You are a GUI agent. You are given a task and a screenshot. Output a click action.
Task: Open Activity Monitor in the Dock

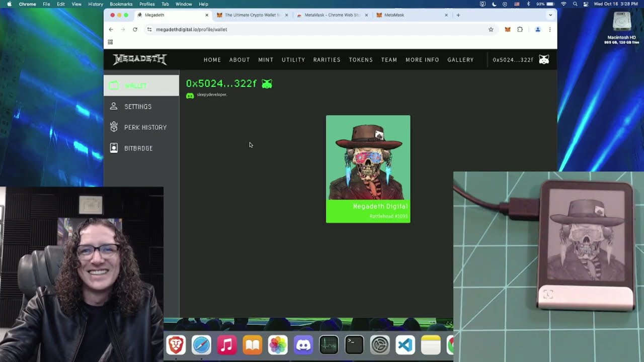coord(329,345)
